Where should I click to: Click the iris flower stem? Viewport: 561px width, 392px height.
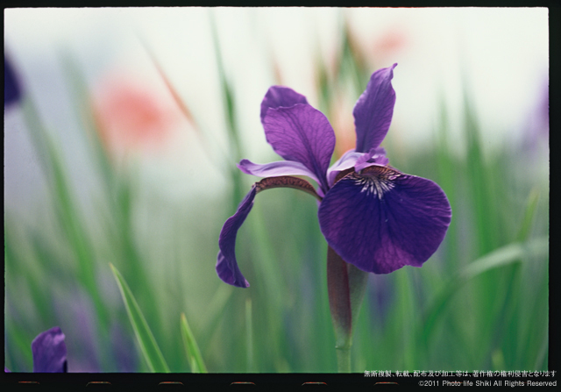[x=344, y=351]
